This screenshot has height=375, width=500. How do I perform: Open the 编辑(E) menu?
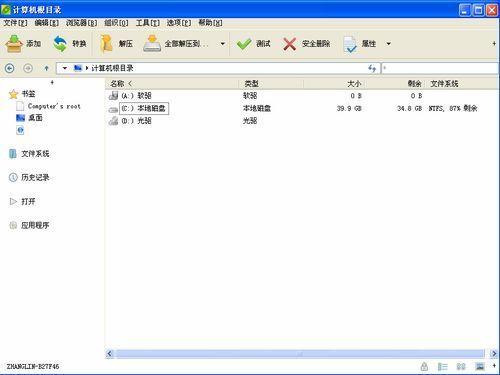point(46,23)
